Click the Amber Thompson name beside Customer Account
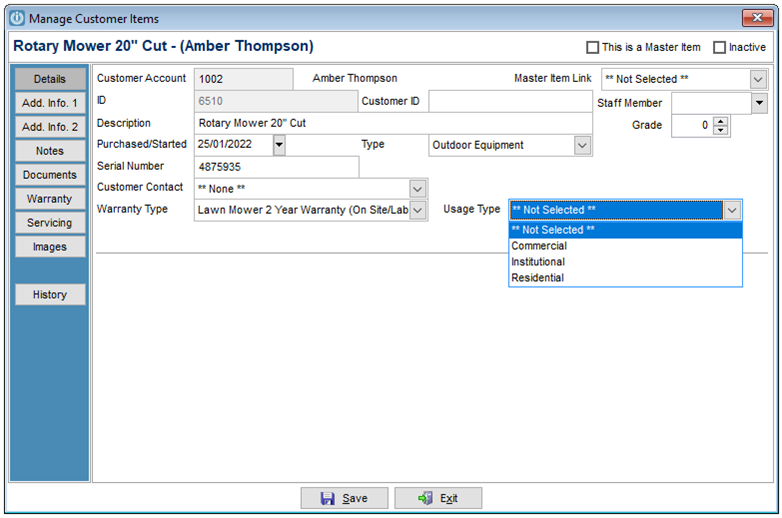Screen dimensions: 782x518 [x=355, y=78]
